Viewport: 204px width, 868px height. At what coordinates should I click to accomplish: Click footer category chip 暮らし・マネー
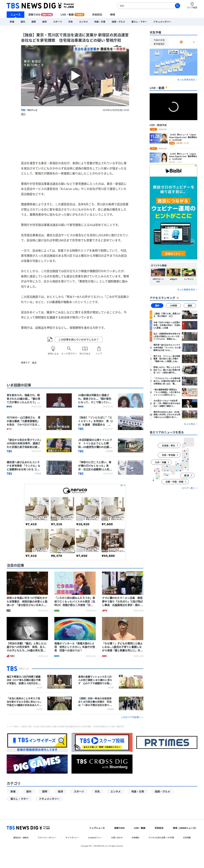coord(19,799)
